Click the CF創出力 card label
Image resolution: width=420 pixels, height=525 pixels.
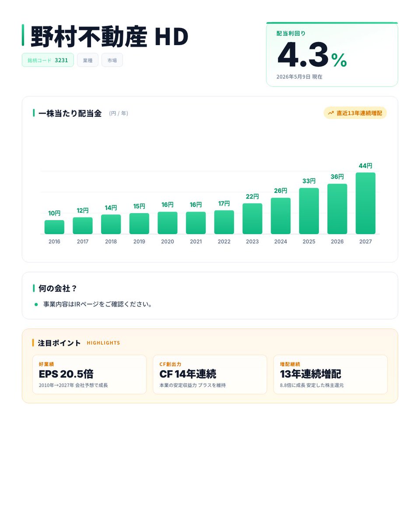click(x=170, y=364)
